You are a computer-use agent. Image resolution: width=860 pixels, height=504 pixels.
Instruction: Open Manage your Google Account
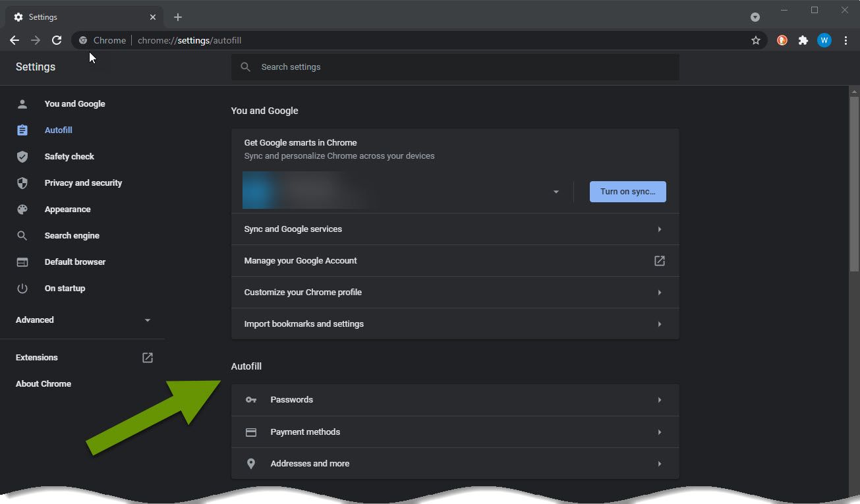tap(455, 261)
